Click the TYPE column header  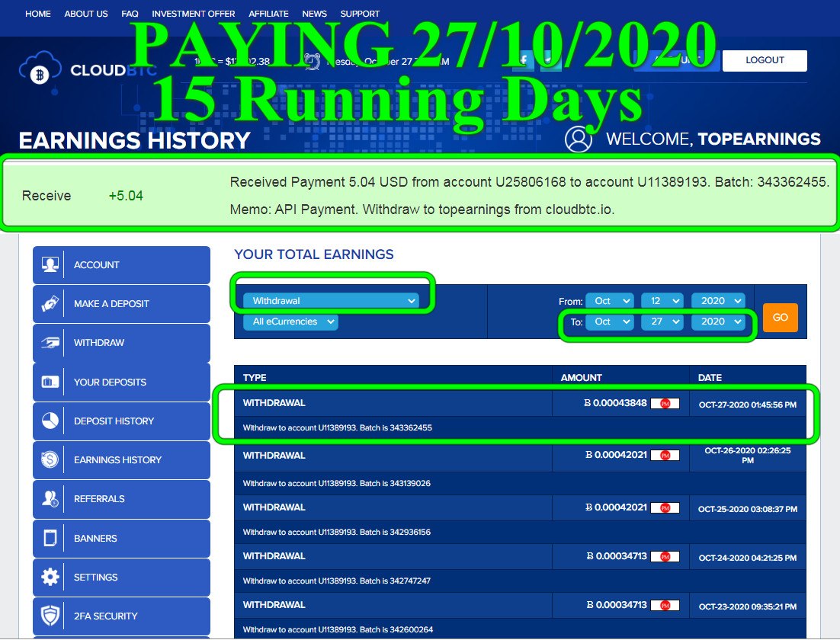click(x=255, y=378)
